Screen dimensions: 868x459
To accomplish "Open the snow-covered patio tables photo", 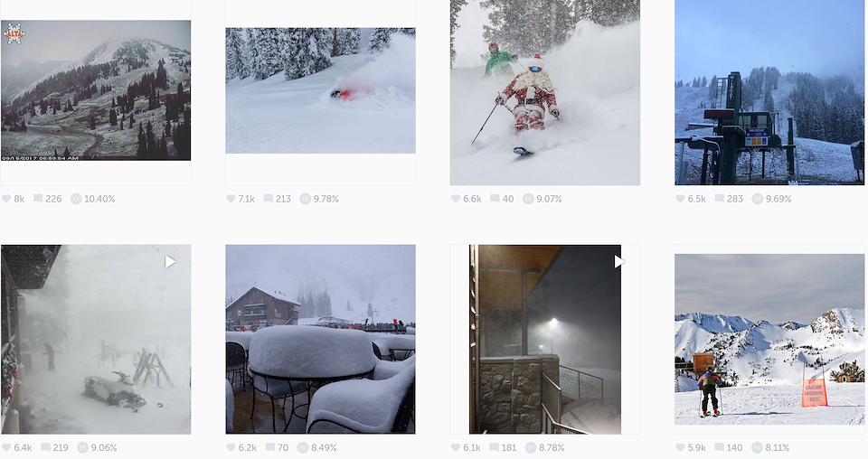I will click(320, 340).
